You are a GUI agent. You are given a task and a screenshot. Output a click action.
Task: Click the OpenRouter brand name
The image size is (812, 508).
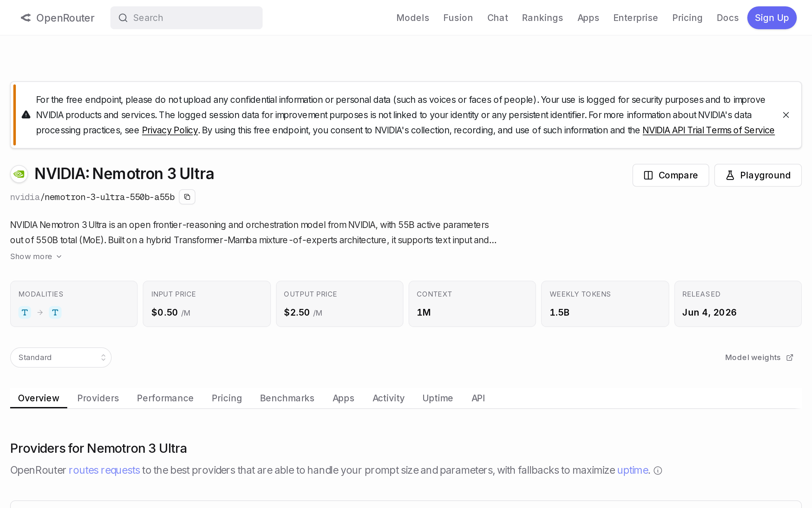tap(65, 18)
